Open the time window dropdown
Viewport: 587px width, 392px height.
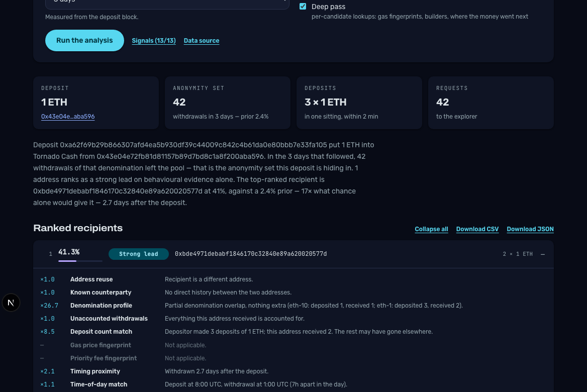(167, 3)
